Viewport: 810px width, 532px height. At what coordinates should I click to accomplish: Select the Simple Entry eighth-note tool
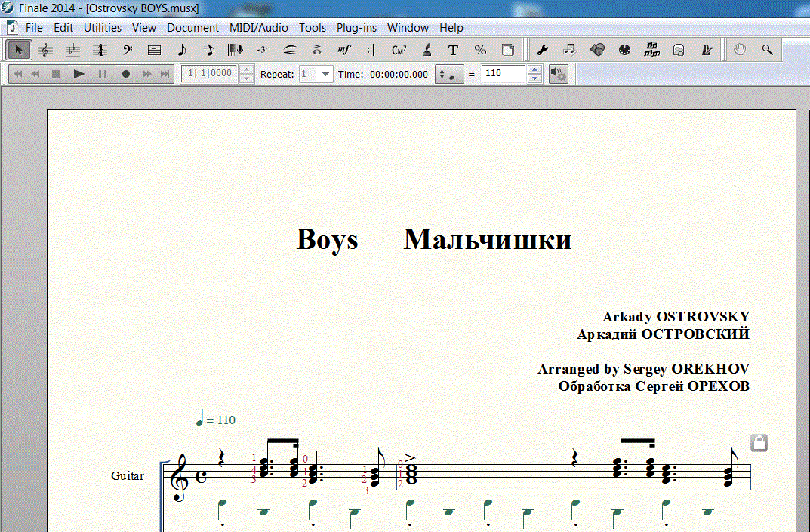tap(181, 50)
